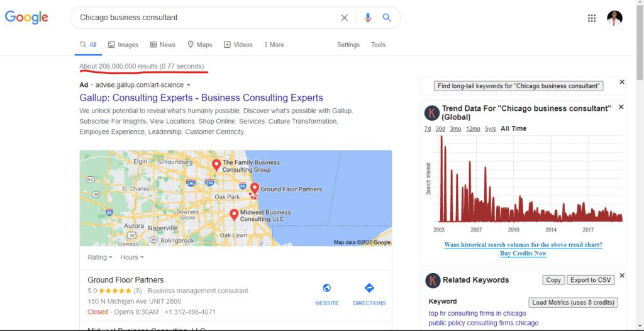The width and height of the screenshot is (644, 331).
Task: Click the Directions arrow icon for Ground Floor Partners
Action: tap(369, 288)
